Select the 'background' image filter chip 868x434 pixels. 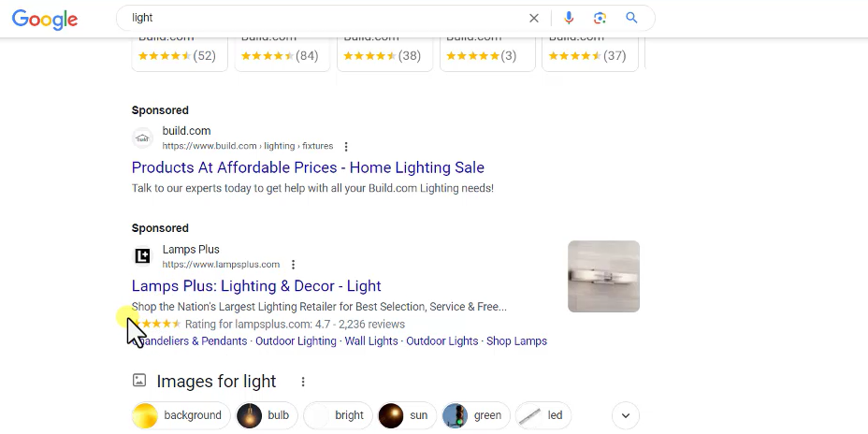pyautogui.click(x=181, y=415)
